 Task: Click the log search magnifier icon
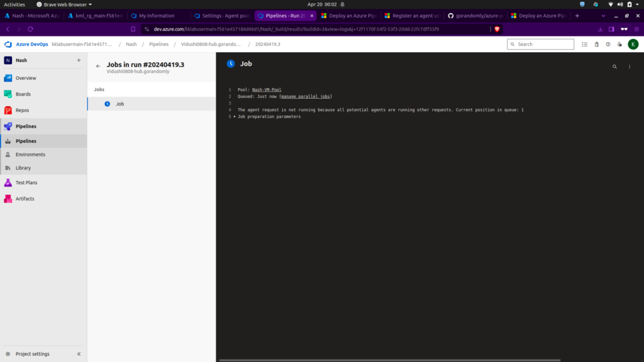pyautogui.click(x=614, y=67)
